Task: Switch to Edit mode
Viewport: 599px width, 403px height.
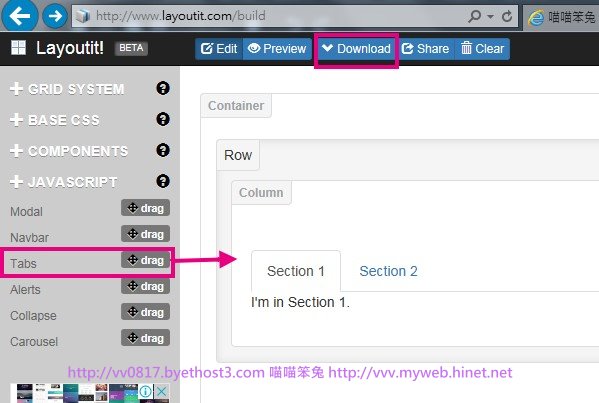Action: 219,49
